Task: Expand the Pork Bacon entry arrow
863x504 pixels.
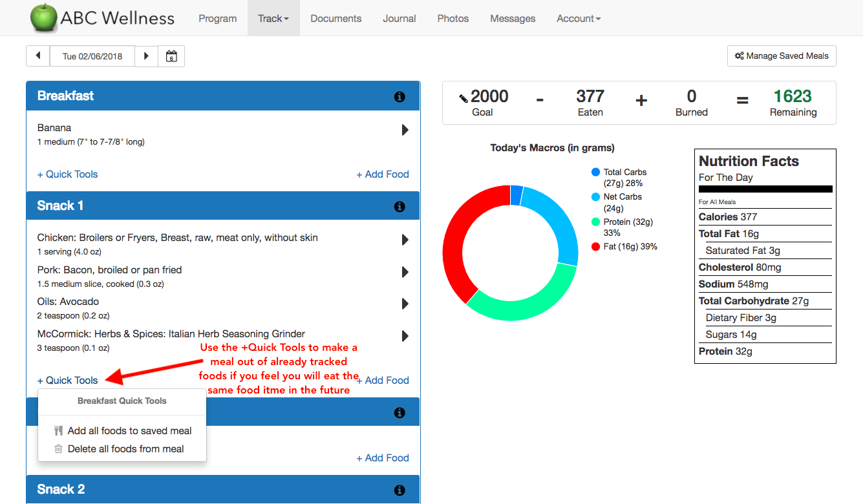Action: tap(405, 272)
